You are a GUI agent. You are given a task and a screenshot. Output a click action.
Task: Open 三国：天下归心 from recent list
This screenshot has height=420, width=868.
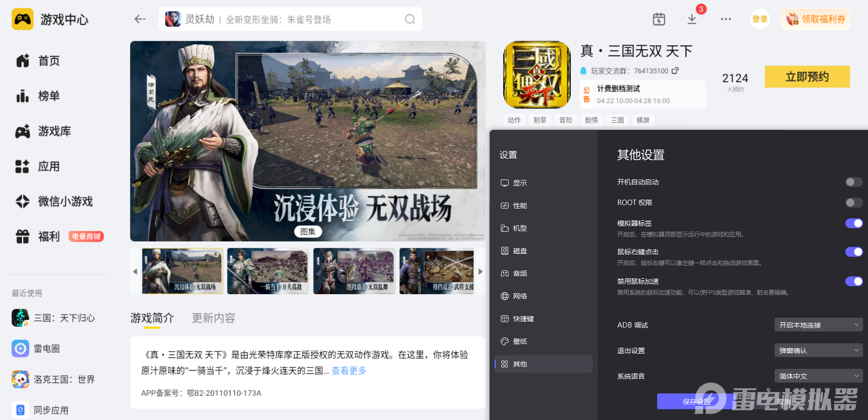point(64,318)
